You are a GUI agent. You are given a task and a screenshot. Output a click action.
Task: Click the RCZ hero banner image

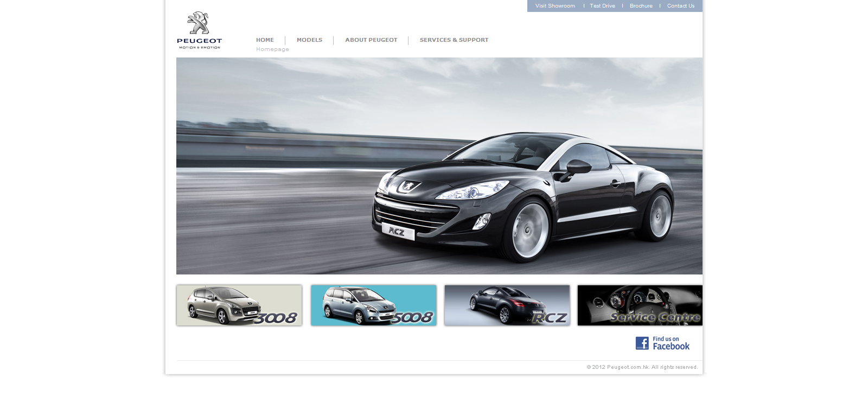point(439,166)
